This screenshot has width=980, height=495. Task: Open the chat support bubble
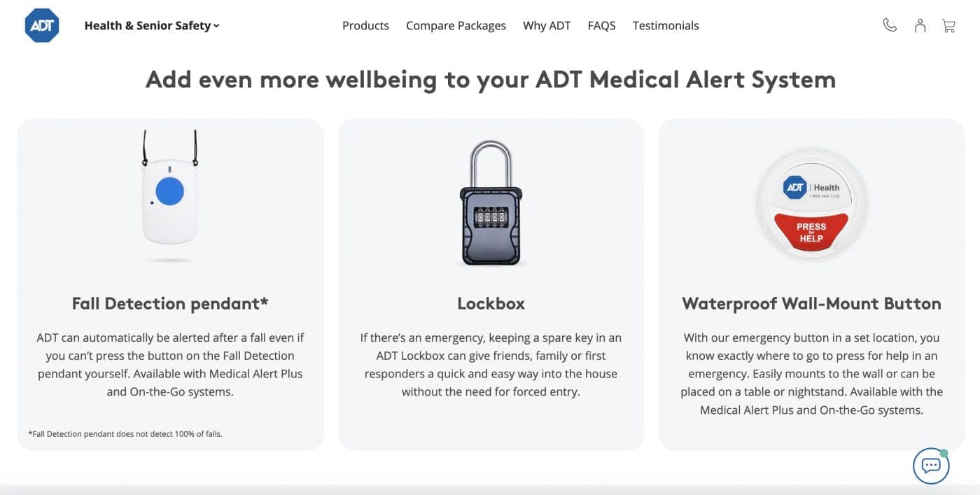[930, 465]
